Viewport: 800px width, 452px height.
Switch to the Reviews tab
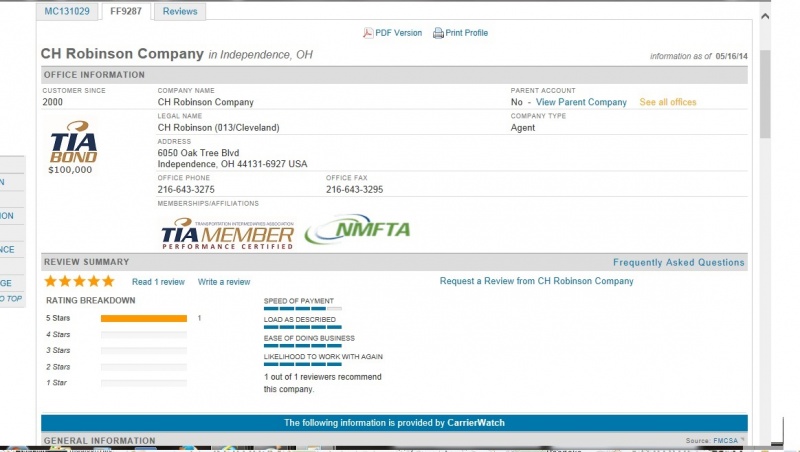[180, 11]
